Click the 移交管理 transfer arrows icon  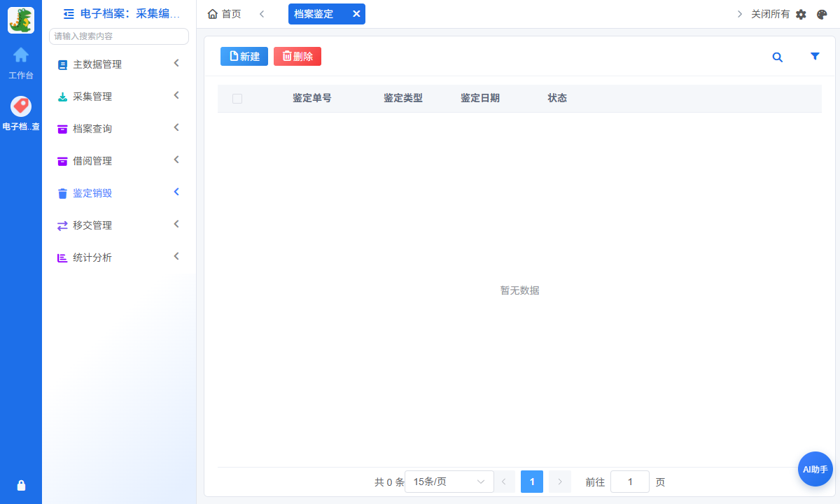pyautogui.click(x=62, y=226)
